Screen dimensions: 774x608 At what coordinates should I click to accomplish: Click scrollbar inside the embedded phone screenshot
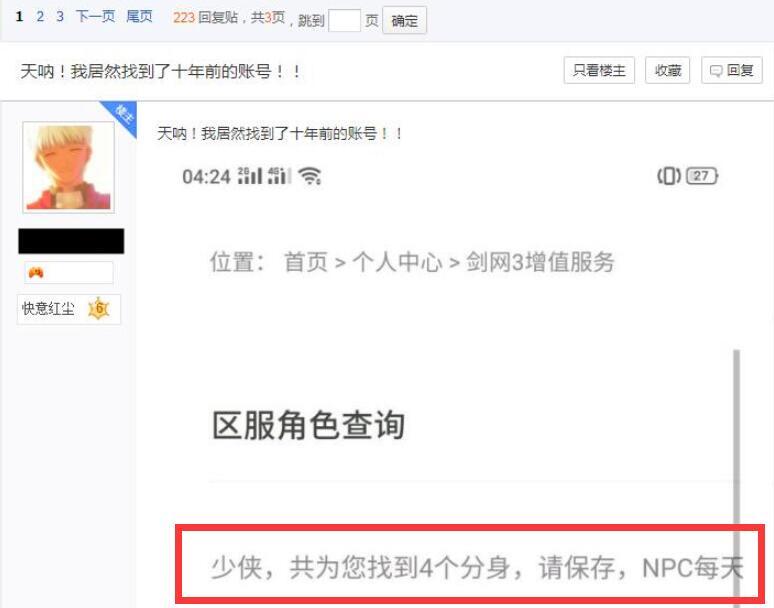pyautogui.click(x=736, y=474)
